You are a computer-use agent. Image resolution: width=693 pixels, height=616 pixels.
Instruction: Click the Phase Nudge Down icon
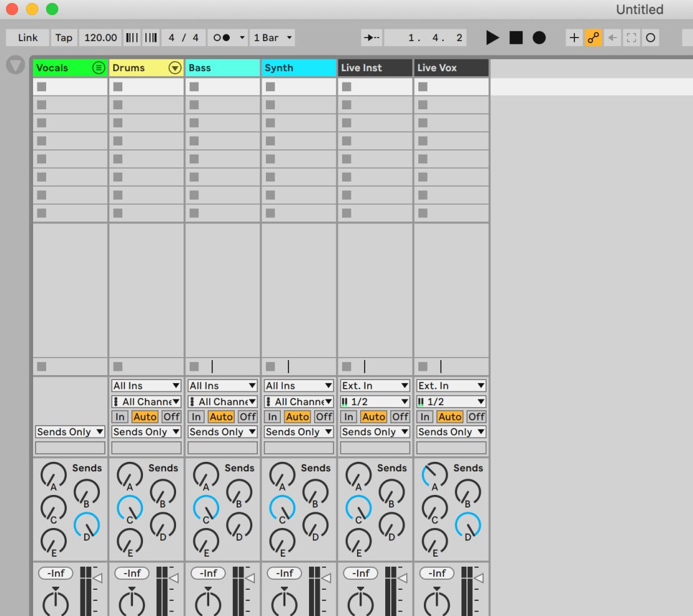pyautogui.click(x=132, y=37)
